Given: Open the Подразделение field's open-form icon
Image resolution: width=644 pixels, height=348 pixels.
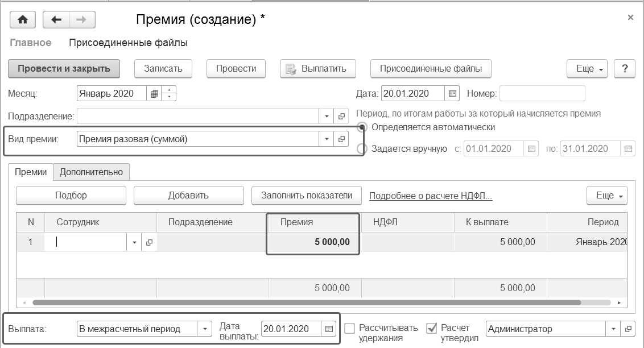Looking at the screenshot, I should (x=341, y=116).
